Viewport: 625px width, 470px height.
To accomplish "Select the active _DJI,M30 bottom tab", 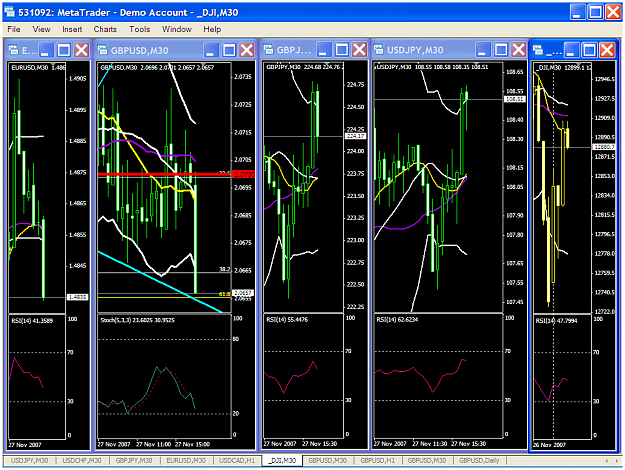I will 282,460.
